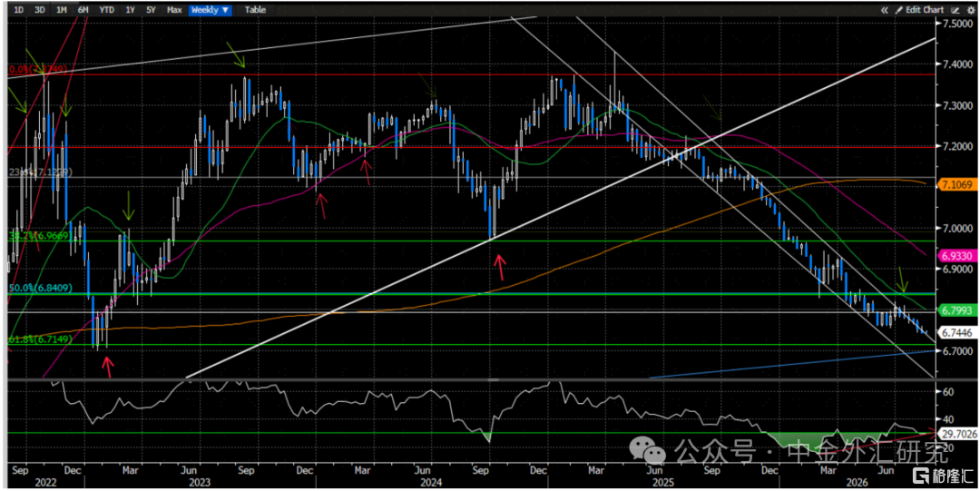
Task: Set the chart range to 5Y
Action: [x=151, y=10]
